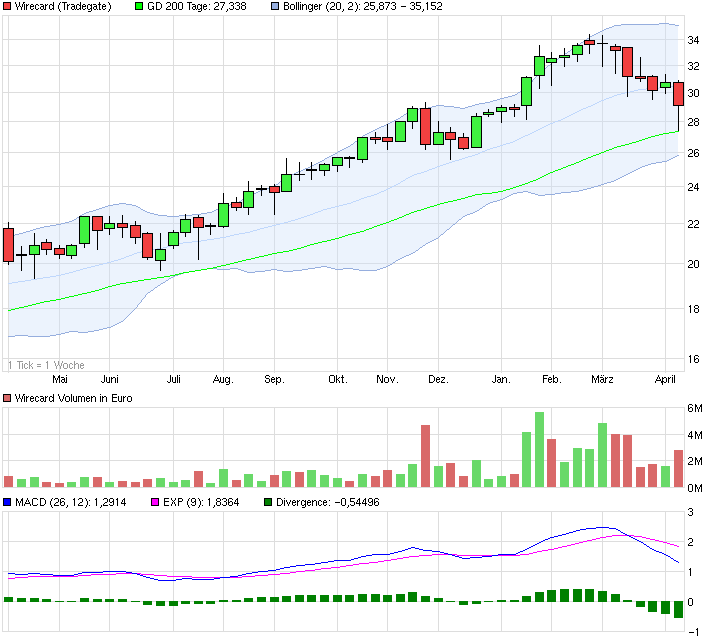This screenshot has width=726, height=640.
Task: Click the 'Sep.' month label on axis
Action: coord(274,379)
